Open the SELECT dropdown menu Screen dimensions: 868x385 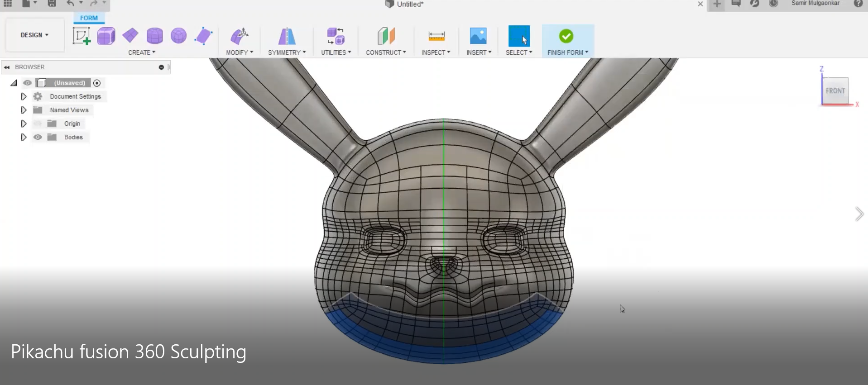[519, 52]
